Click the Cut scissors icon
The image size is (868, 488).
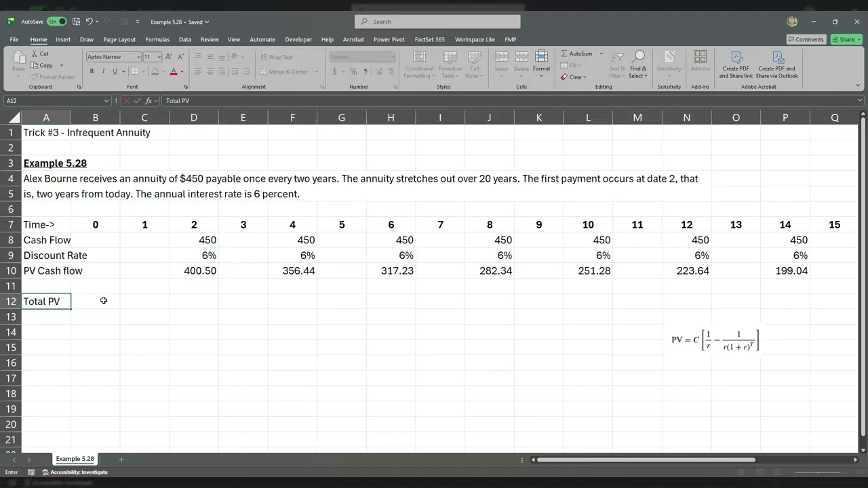pos(34,54)
